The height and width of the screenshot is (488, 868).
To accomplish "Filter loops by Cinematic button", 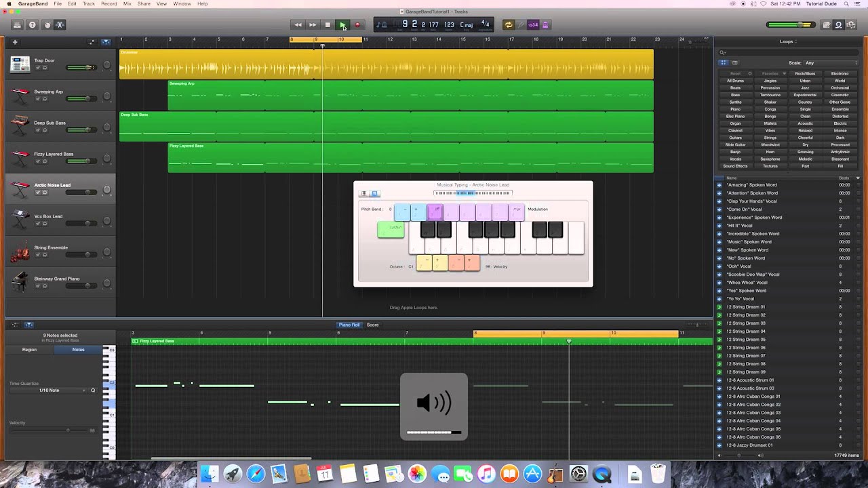I will (840, 95).
